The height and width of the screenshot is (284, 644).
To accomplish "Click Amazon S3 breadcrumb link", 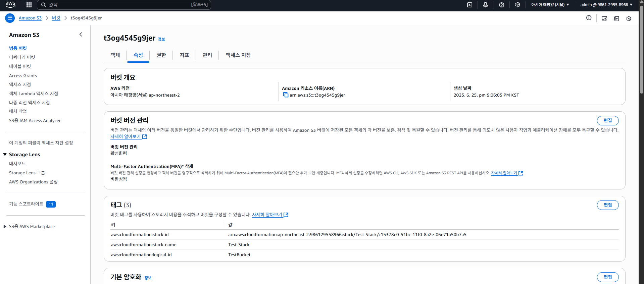I will click(30, 18).
